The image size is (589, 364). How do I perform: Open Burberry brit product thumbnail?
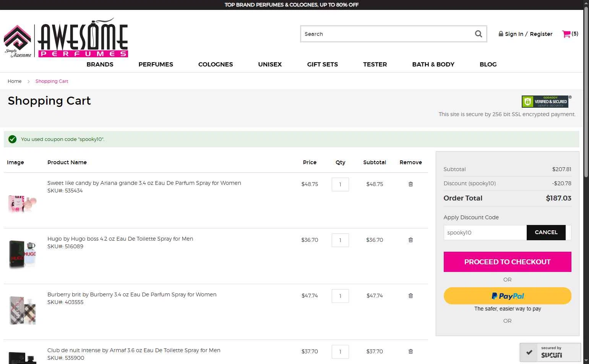[x=23, y=310]
